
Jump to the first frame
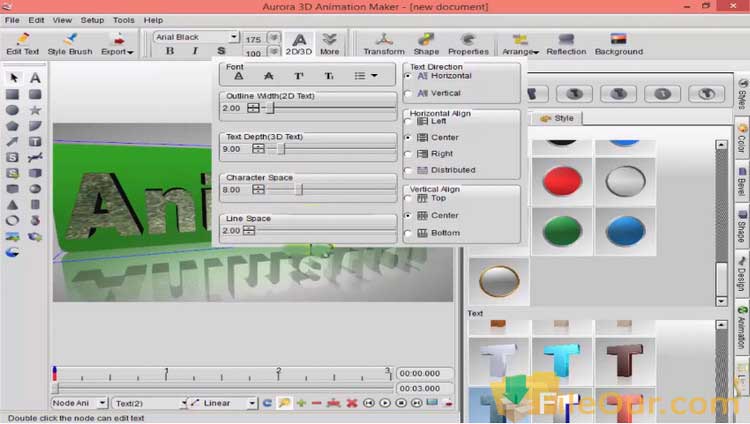pos(369,403)
